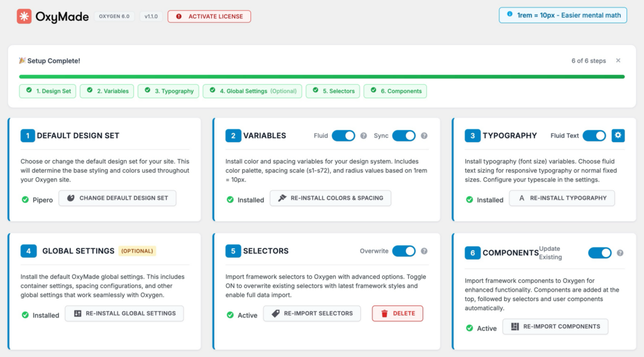Click Re-install Global Settings button
644x357 pixels.
tap(124, 314)
